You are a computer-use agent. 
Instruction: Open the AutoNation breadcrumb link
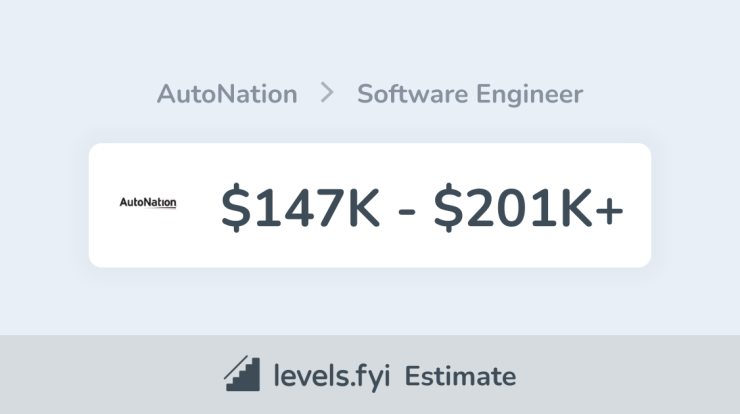(227, 94)
